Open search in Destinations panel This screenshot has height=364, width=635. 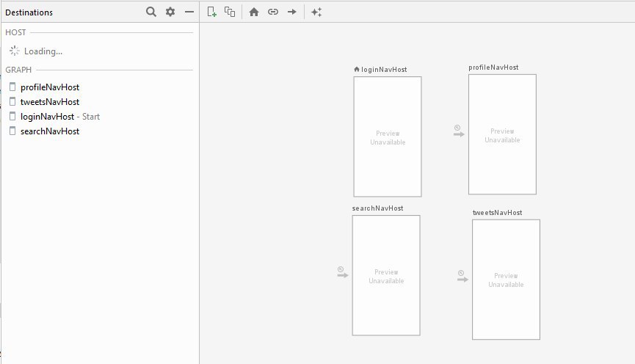[x=151, y=12]
